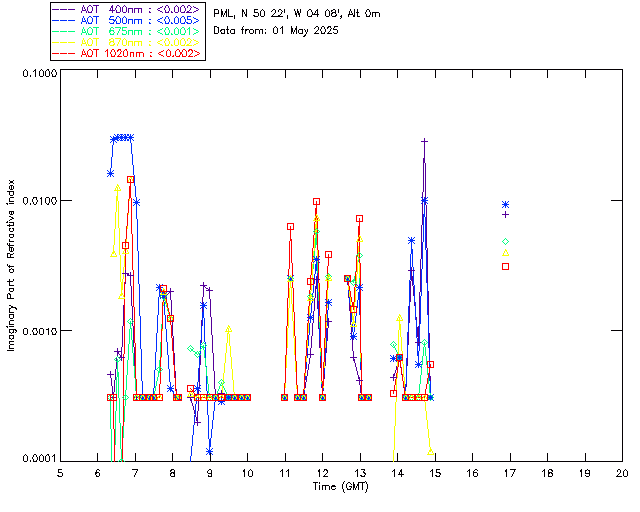This screenshot has width=640, height=512.
Task: Click the AOT 400nm legend entry
Action: tap(128, 9)
